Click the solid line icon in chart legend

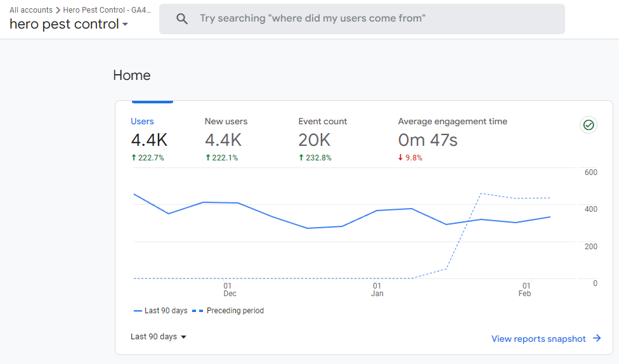(138, 311)
